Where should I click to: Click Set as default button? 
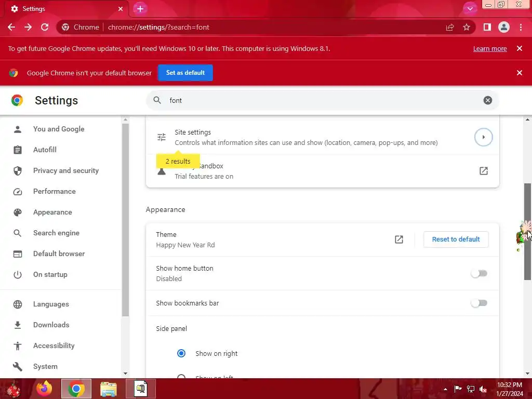185,73
